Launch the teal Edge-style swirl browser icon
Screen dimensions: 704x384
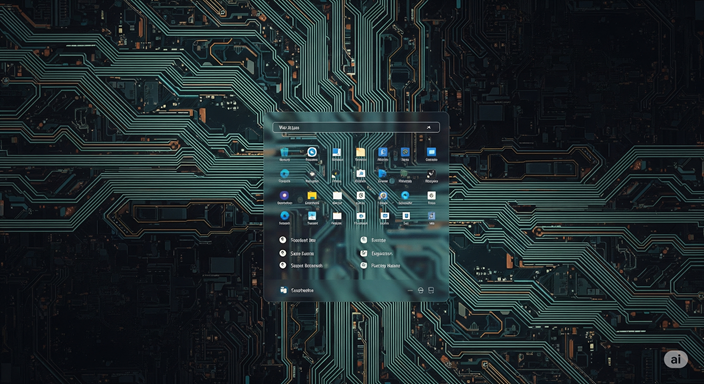(284, 173)
